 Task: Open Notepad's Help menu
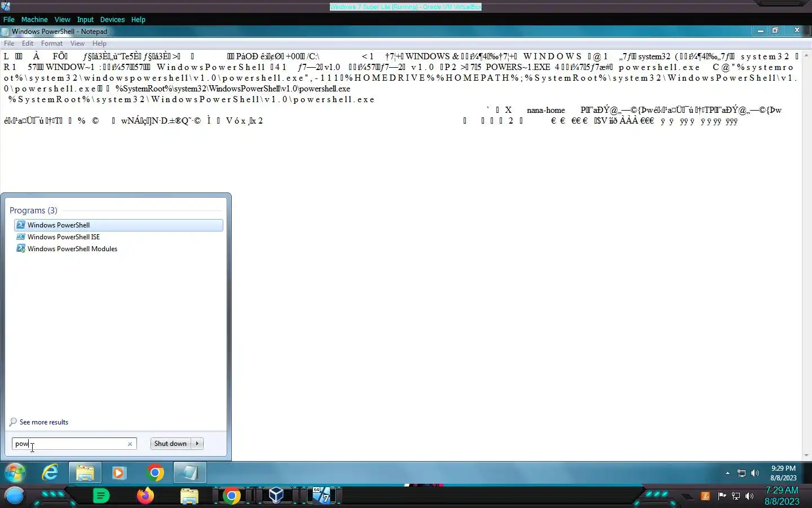coord(99,43)
